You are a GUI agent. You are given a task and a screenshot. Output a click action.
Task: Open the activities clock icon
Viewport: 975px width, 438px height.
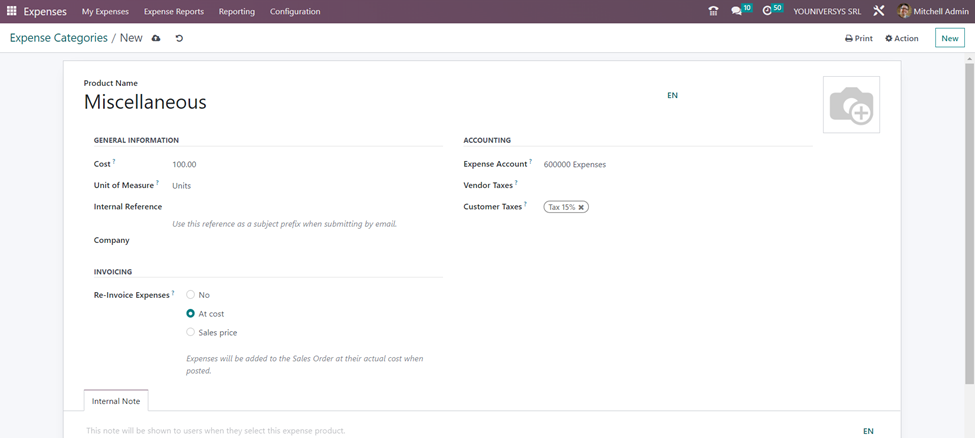click(767, 11)
